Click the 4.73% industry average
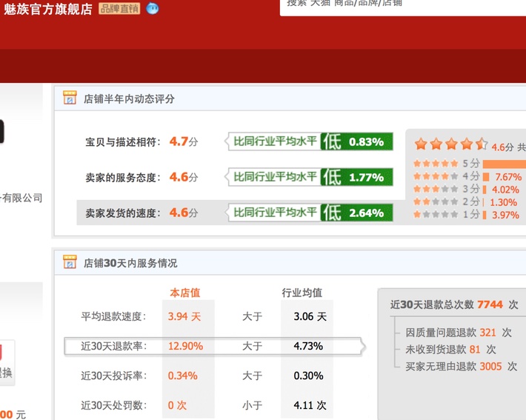 (308, 346)
